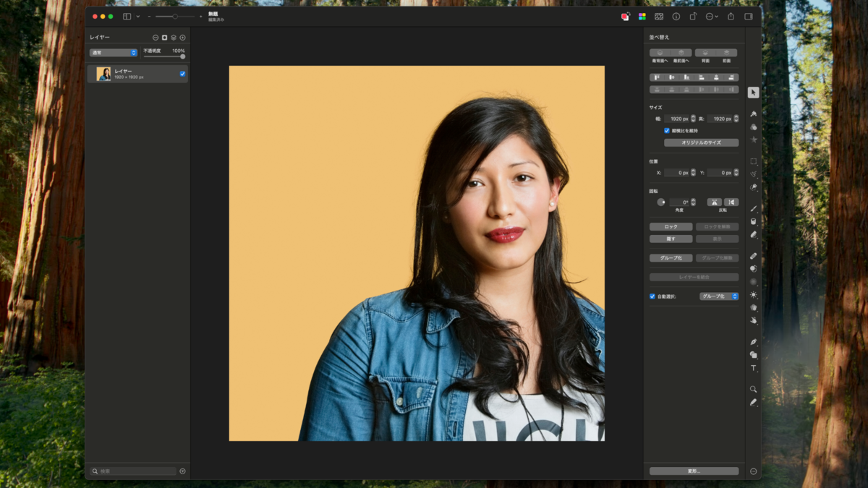This screenshot has height=488, width=868.
Task: Open the more-tools ellipsis under the tool strip
Action: (753, 471)
